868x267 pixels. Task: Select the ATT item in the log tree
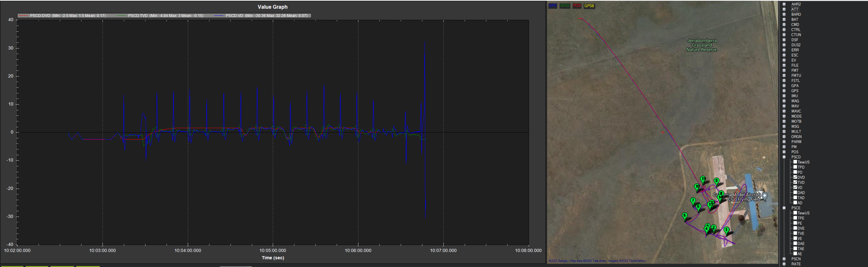click(x=795, y=9)
